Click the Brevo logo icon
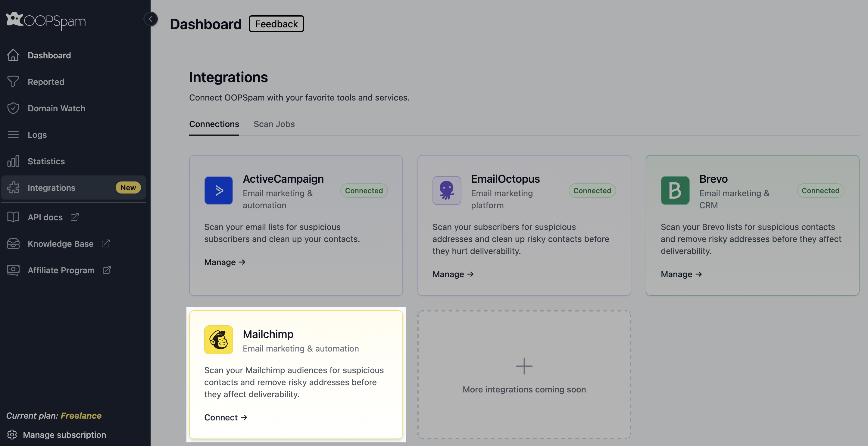 click(x=675, y=190)
